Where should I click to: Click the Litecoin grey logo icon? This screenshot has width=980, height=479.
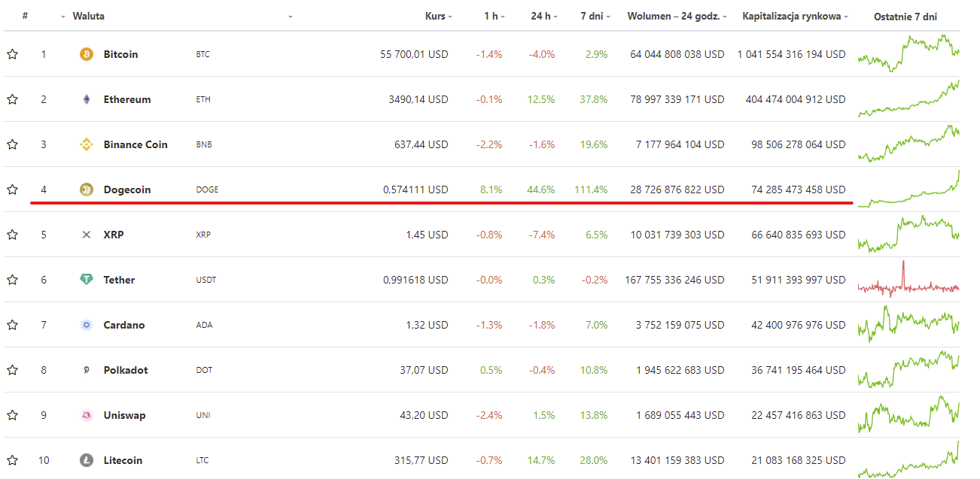coord(87,460)
